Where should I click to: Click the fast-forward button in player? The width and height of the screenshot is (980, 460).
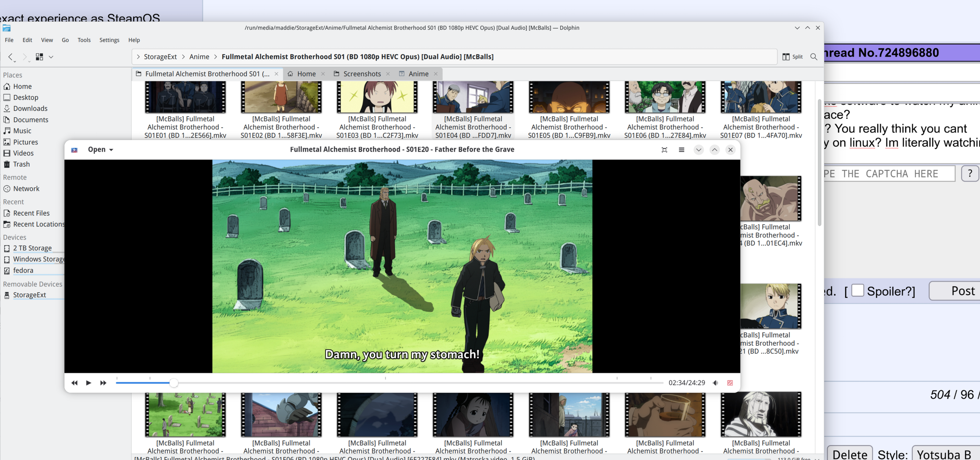(x=103, y=383)
